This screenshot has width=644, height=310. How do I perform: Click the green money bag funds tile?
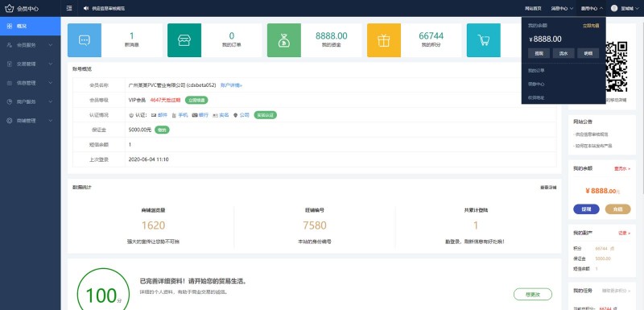tap(284, 40)
